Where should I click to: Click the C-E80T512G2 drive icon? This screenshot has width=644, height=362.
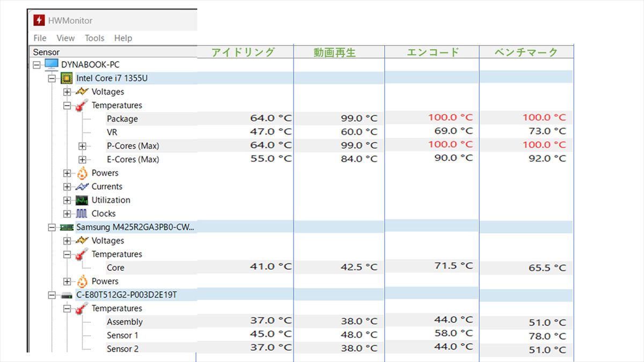(67, 295)
